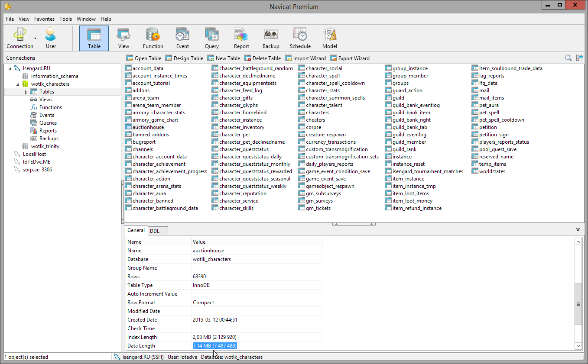Open the Connection toolbar icon
This screenshot has width=588, height=364.
click(19, 38)
